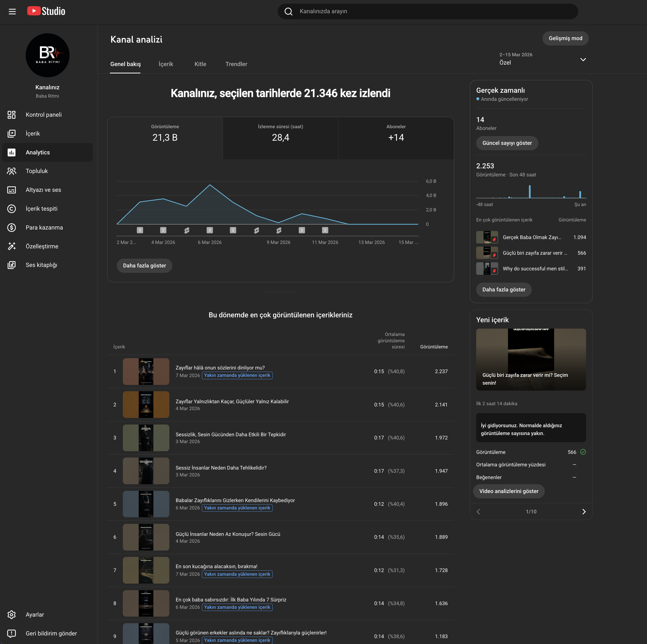Screen dimensions: 647x644
Task: Go to next Yeni içerik card
Action: [584, 512]
